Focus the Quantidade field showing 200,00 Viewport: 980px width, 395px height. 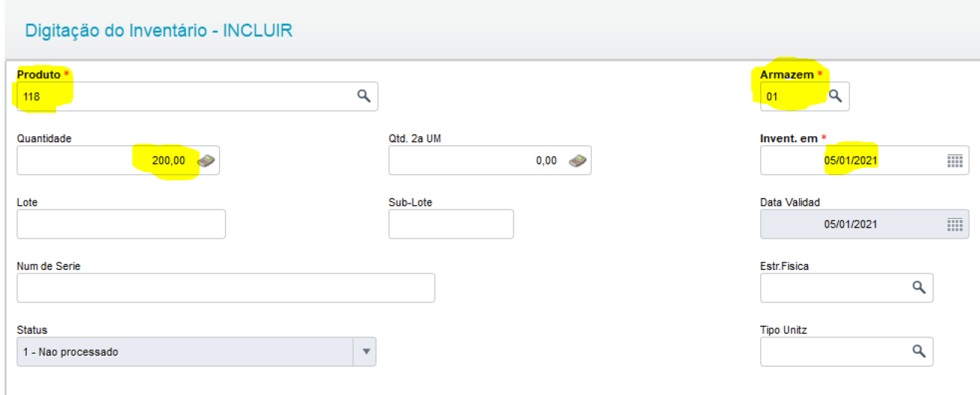(x=118, y=160)
